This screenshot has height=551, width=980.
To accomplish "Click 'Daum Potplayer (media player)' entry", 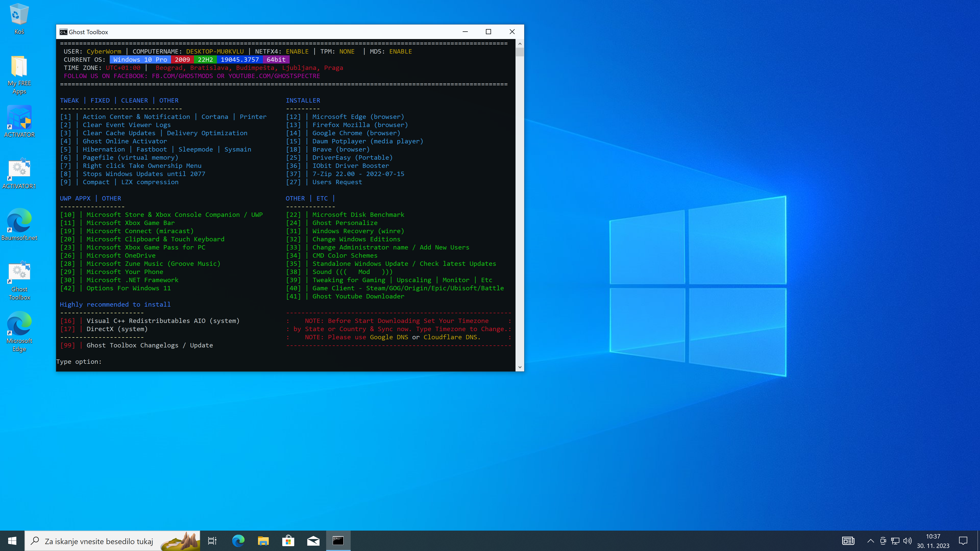I will [367, 141].
